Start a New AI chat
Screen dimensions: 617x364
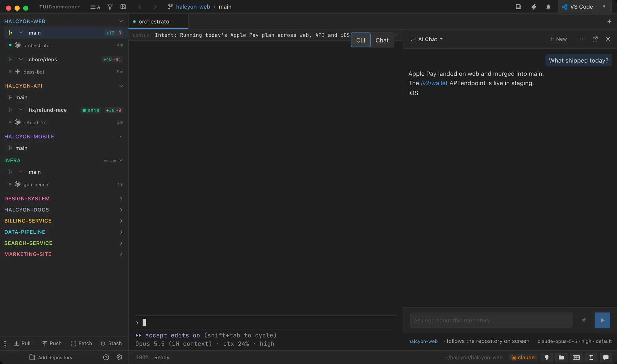pos(558,39)
